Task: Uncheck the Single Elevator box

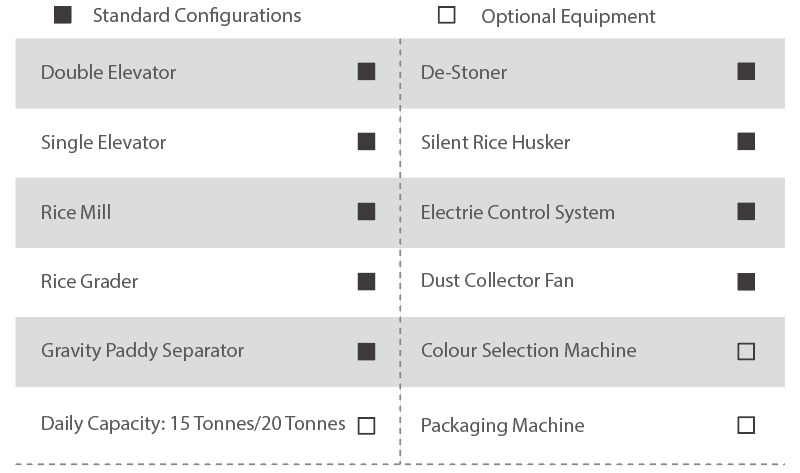Action: tap(366, 142)
